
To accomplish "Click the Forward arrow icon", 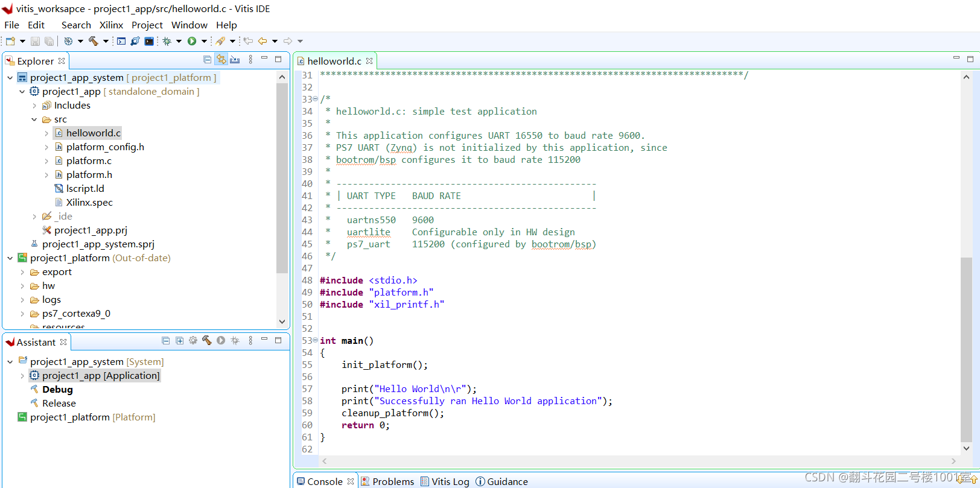I will click(x=288, y=41).
